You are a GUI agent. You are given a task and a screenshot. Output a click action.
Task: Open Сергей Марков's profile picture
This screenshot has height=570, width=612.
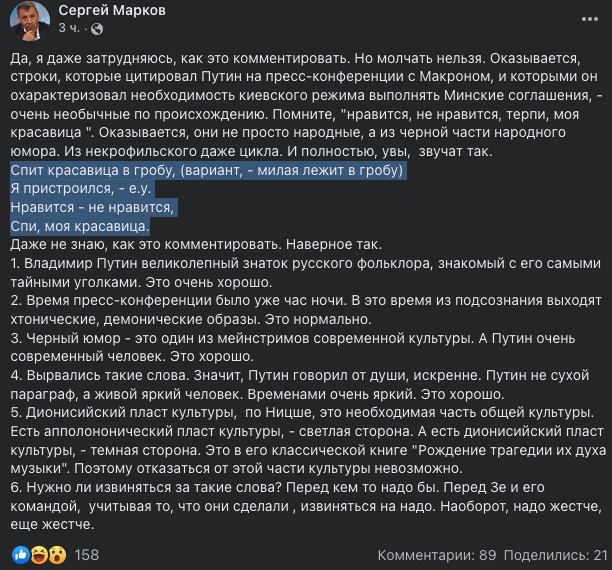point(30,20)
